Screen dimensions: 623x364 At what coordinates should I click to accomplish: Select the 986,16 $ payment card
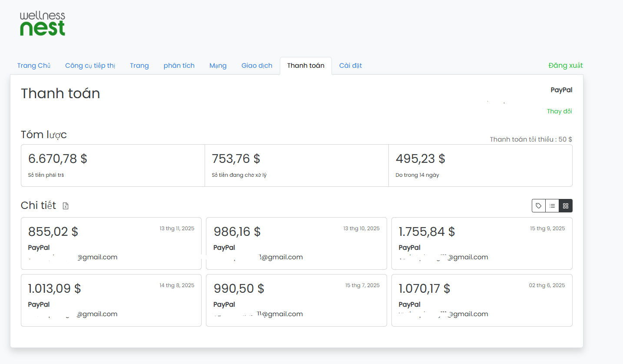296,243
